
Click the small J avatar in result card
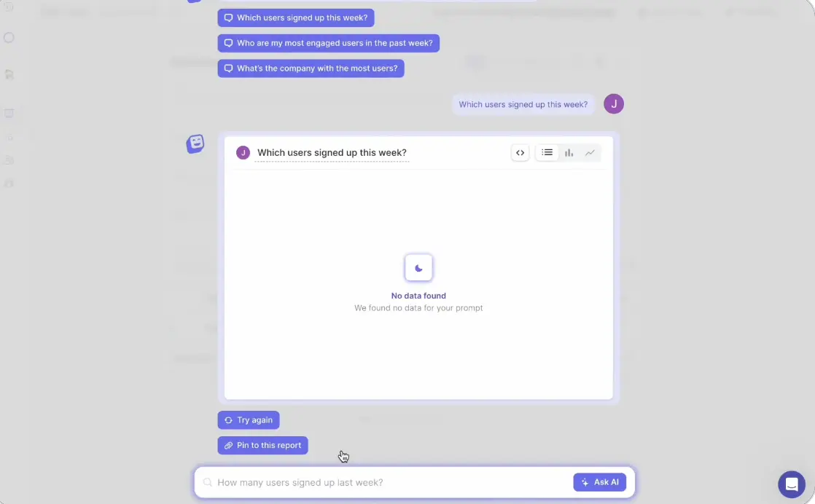click(x=243, y=153)
